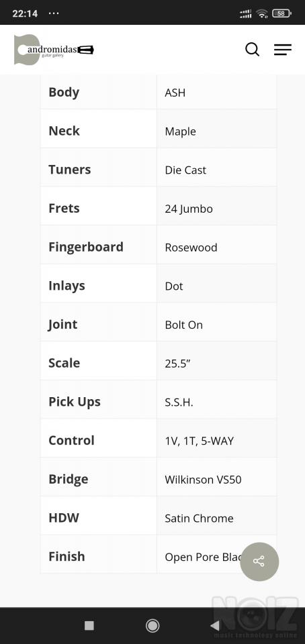The width and height of the screenshot is (305, 644).
Task: Tap the Android home circle button
Action: 152,625
